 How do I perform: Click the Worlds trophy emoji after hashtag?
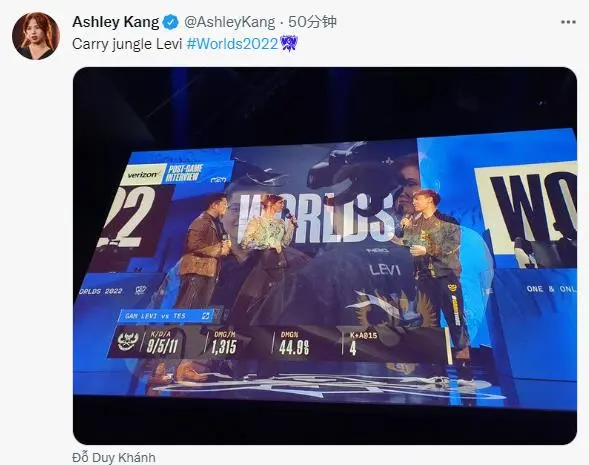pyautogui.click(x=289, y=43)
